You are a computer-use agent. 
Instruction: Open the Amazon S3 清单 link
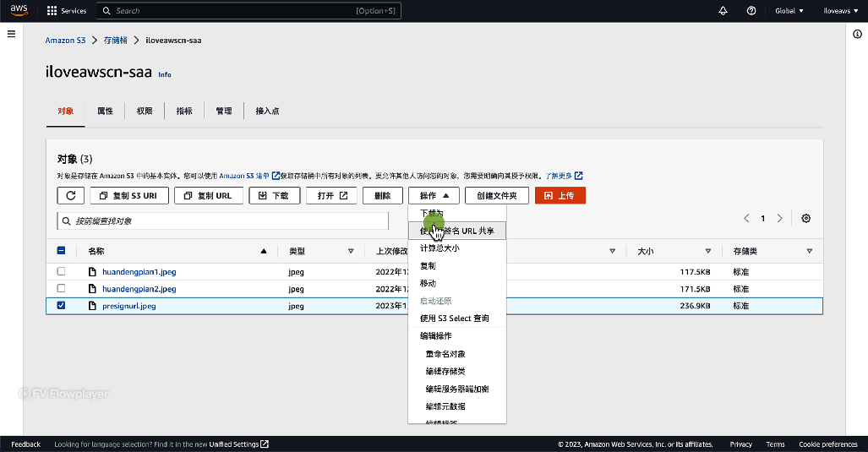[244, 176]
